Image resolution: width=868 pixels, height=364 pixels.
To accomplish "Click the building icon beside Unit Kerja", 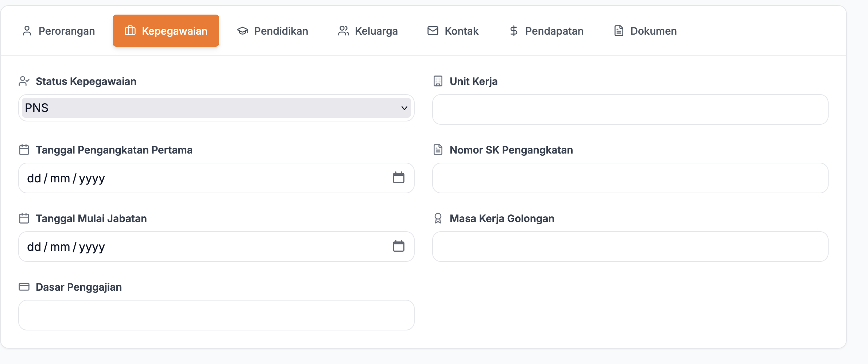I will pyautogui.click(x=438, y=81).
